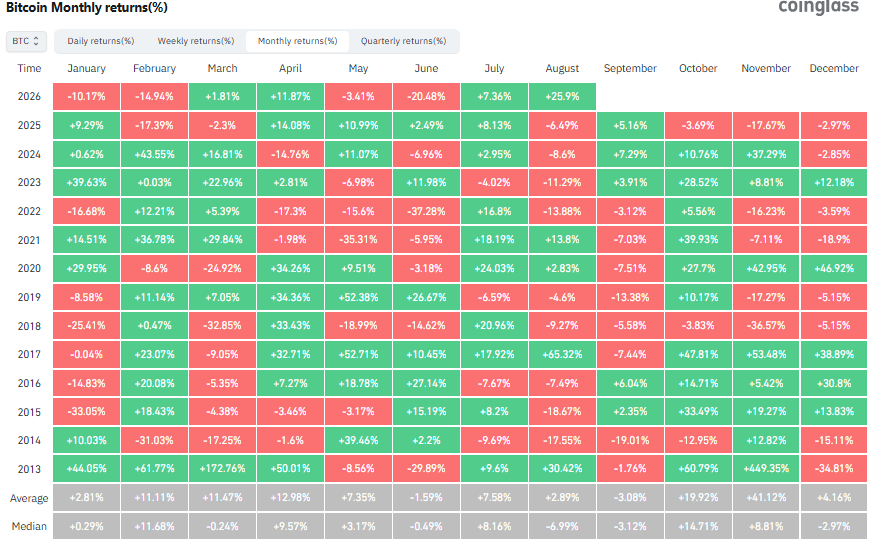Click the Average row label
Image resolution: width=869 pixels, height=543 pixels.
pyautogui.click(x=29, y=498)
